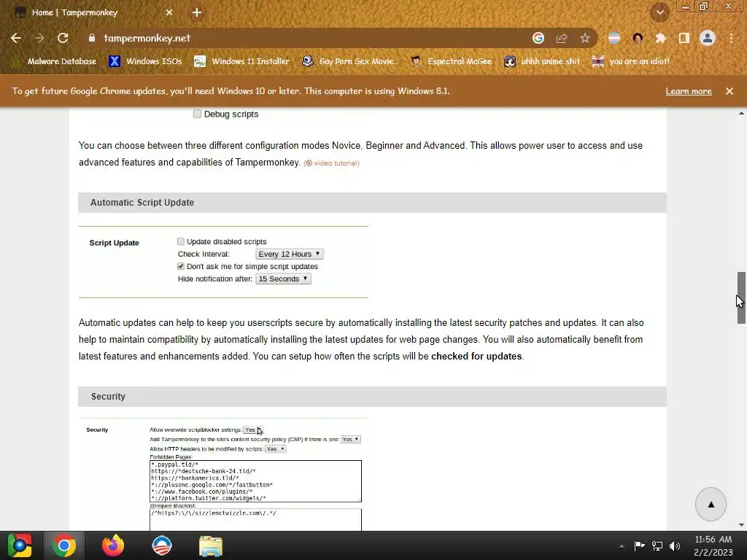Open the Check Interval Every 12 Hours dropdown

(289, 254)
